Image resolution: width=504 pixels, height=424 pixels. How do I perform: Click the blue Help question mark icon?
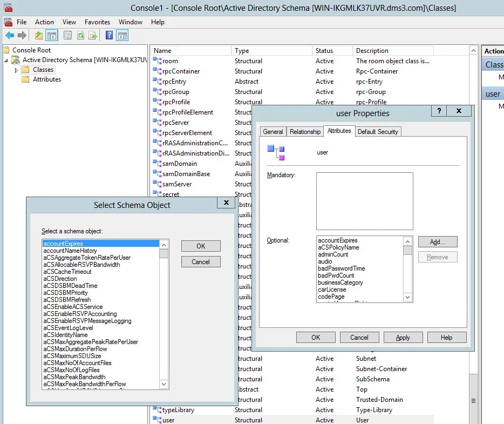click(x=110, y=35)
